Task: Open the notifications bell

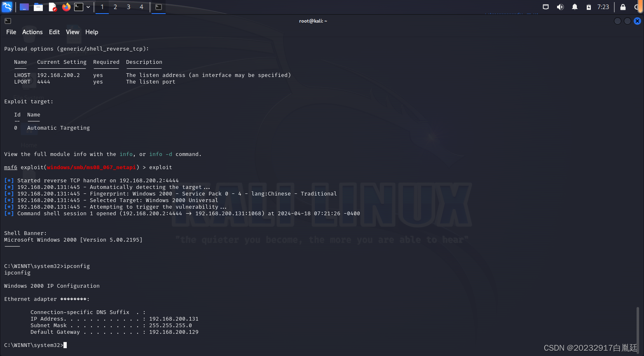Action: tap(575, 7)
